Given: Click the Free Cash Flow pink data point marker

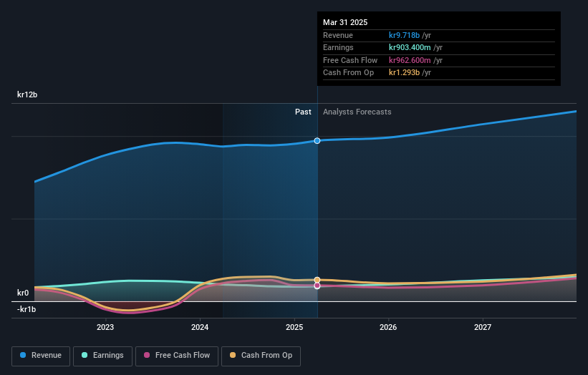Looking at the screenshot, I should pyautogui.click(x=317, y=286).
